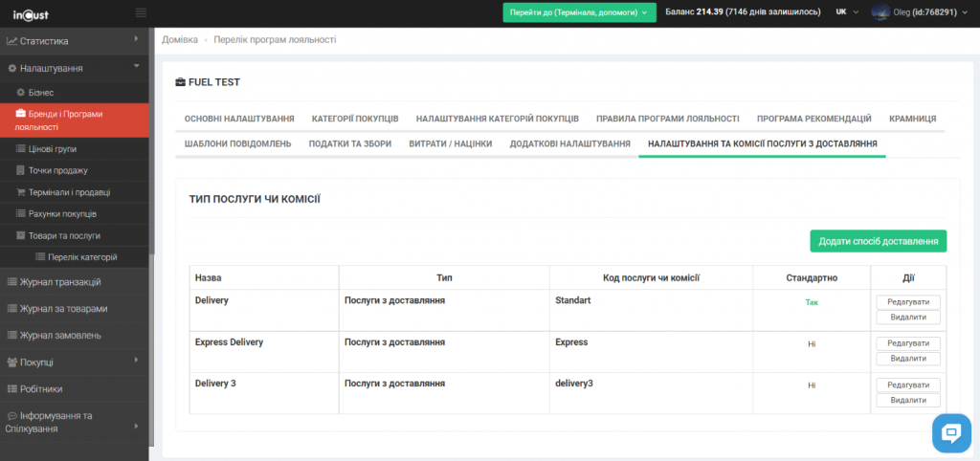The height and width of the screenshot is (461, 980).
Task: Open the UK language selector
Action: (846, 12)
